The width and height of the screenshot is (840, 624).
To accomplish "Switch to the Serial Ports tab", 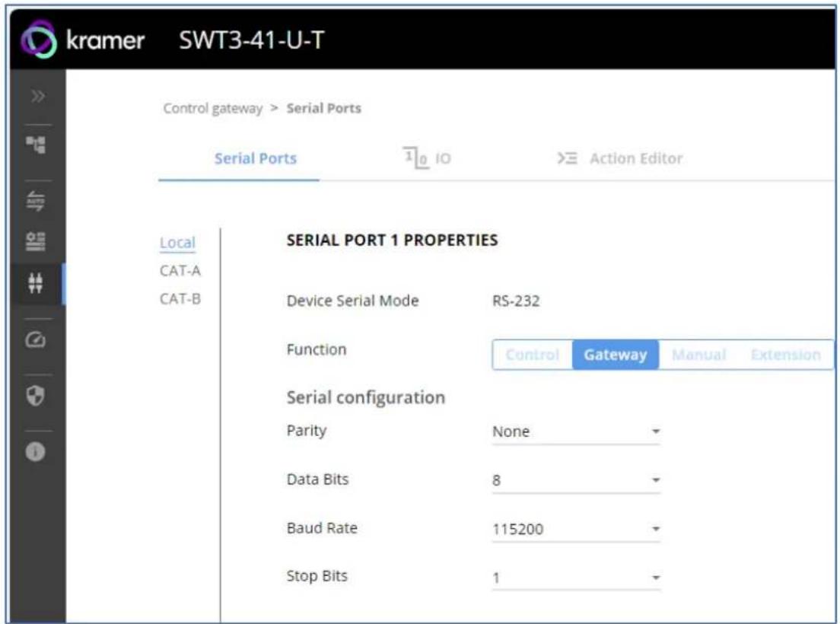I will (x=255, y=158).
